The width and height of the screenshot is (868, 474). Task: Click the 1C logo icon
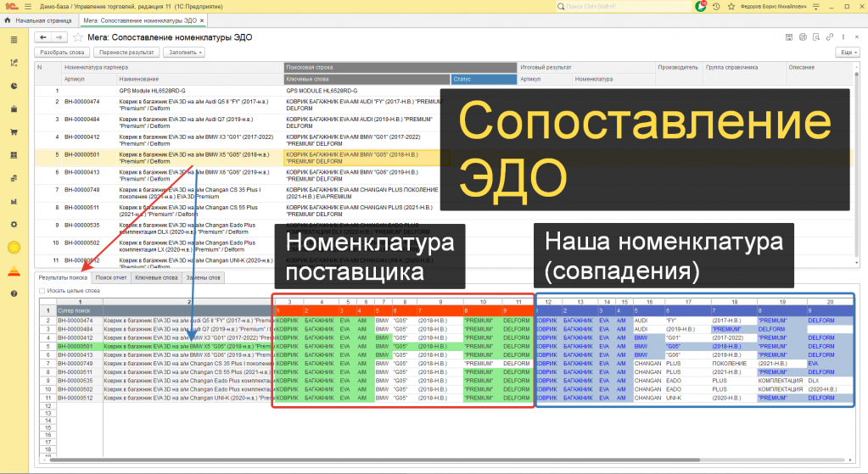click(x=12, y=7)
